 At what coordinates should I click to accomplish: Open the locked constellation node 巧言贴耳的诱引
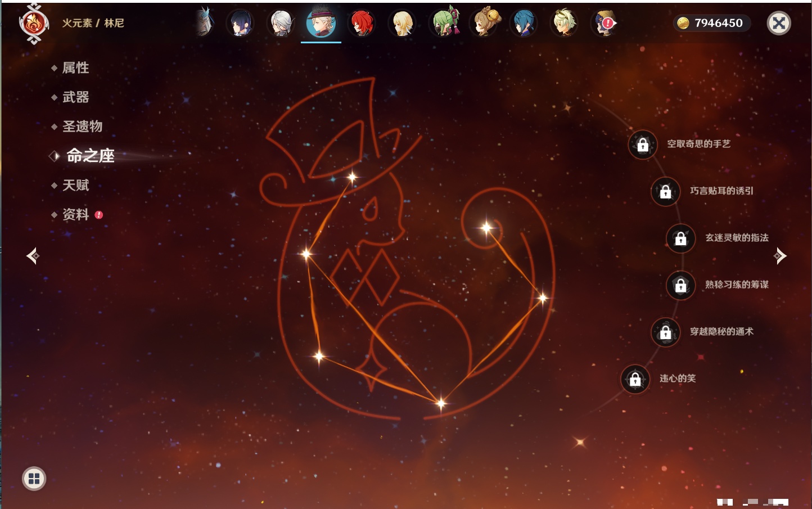click(666, 191)
